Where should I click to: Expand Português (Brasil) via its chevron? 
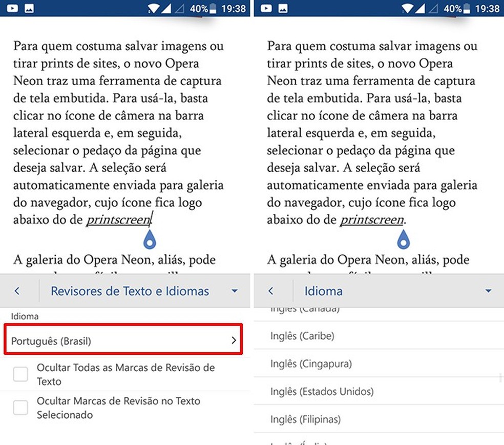(x=234, y=339)
